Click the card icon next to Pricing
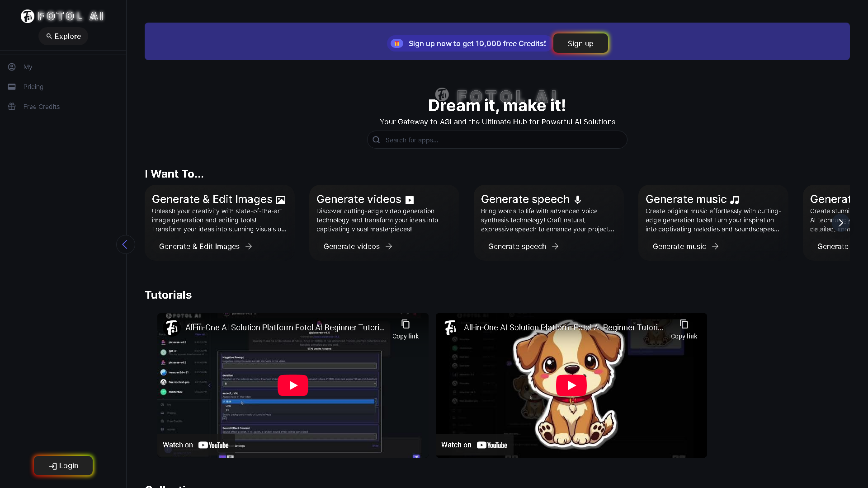The height and width of the screenshot is (488, 868). (x=11, y=87)
